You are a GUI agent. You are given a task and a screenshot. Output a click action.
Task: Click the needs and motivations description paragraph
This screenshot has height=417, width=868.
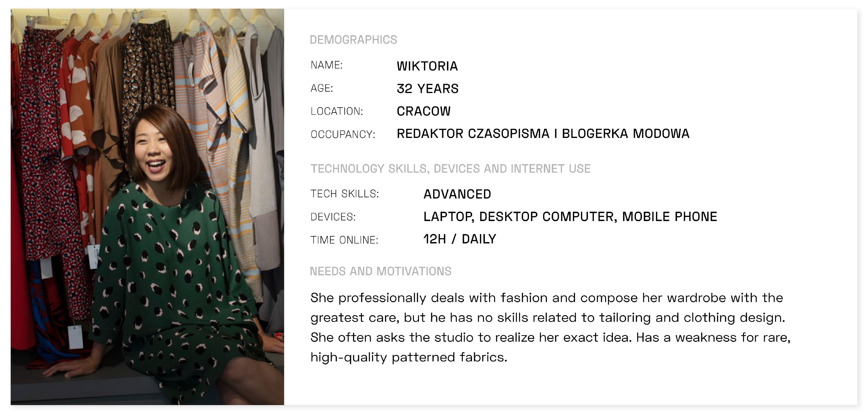point(550,327)
